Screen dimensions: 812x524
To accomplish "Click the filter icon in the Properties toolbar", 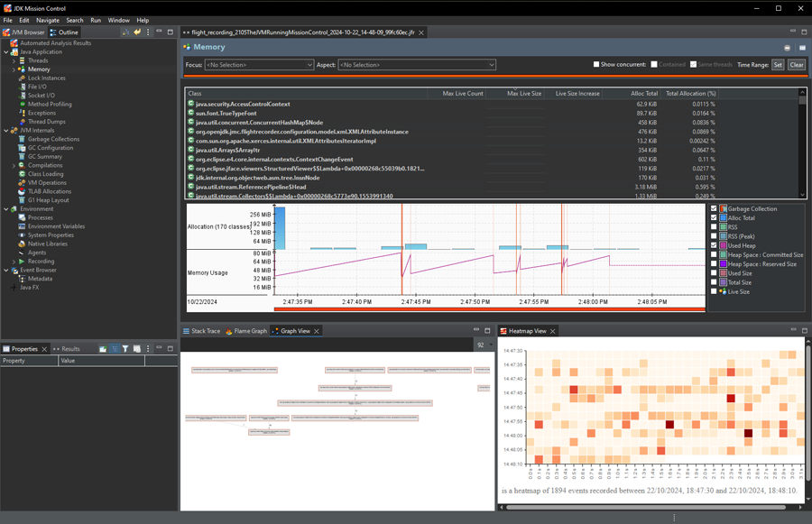I will 125,349.
